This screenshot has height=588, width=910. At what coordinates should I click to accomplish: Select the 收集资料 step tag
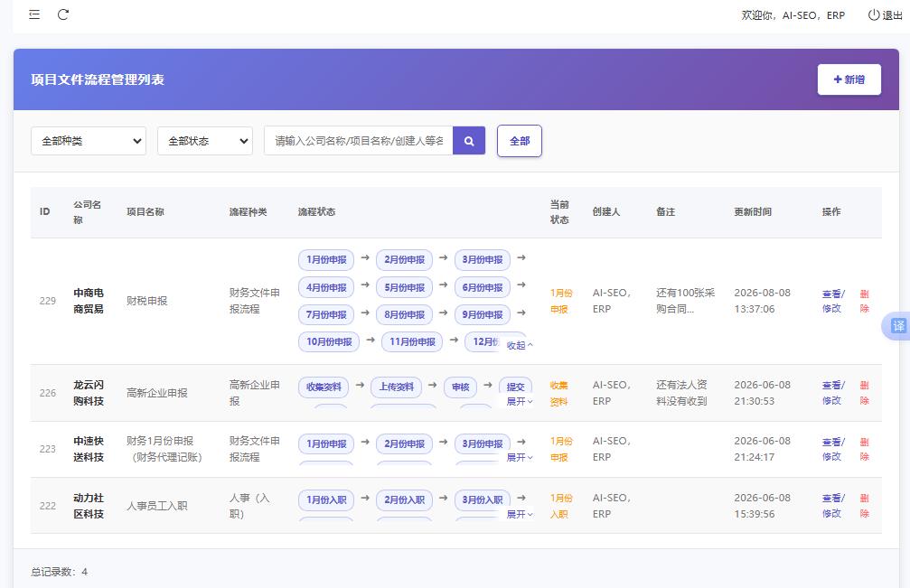pos(324,387)
